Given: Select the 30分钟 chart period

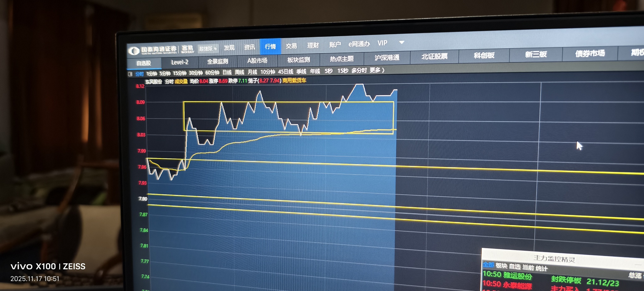Looking at the screenshot, I should pyautogui.click(x=196, y=73).
